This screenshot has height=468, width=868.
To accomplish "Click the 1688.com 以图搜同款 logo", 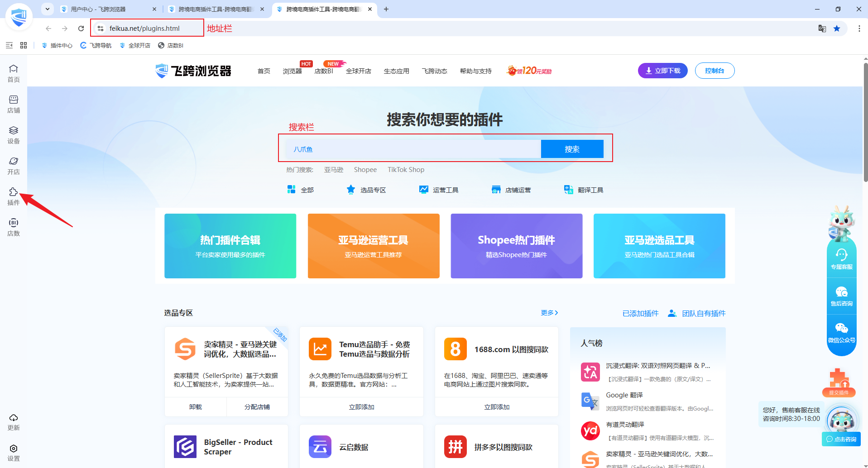I will click(x=456, y=349).
